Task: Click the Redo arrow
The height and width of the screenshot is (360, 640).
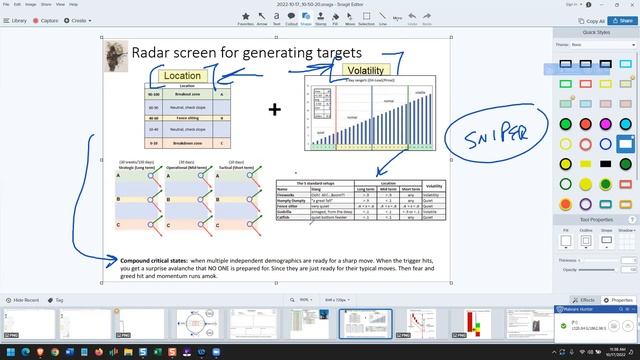Action: point(427,18)
